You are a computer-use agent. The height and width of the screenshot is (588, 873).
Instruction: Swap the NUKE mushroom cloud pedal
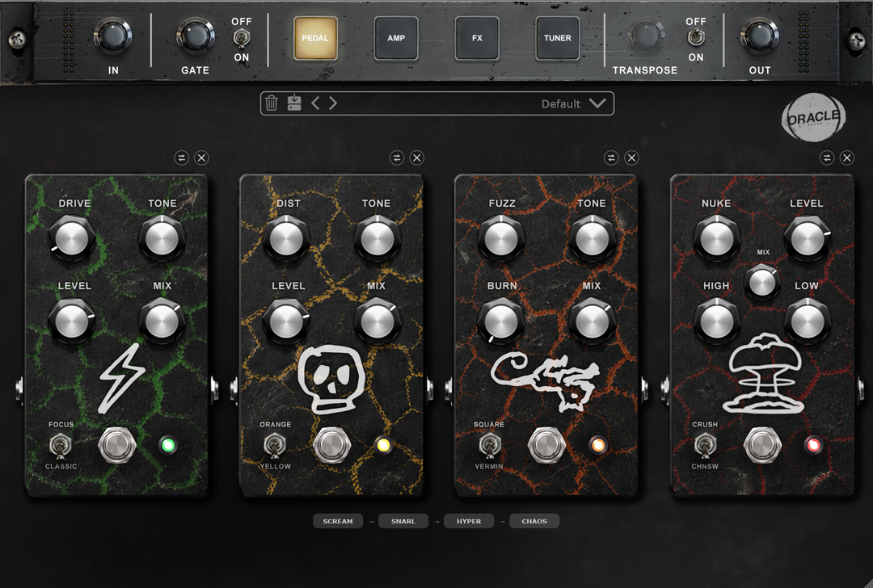pos(827,158)
